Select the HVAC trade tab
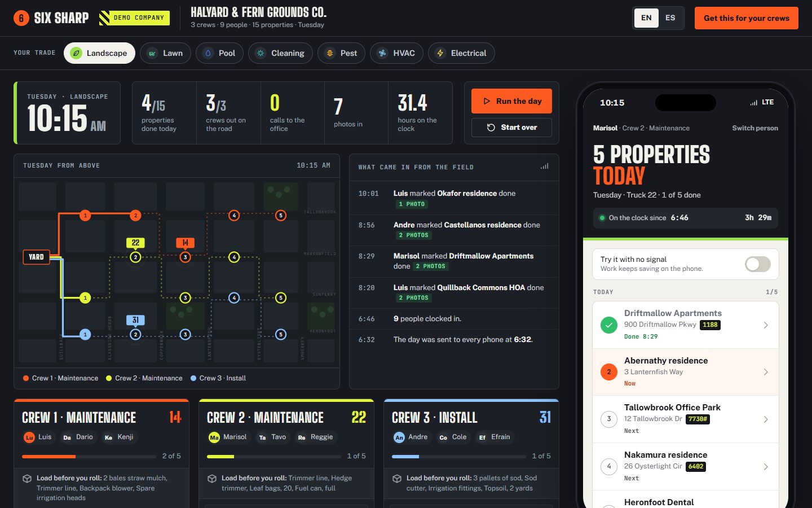Screen dimensions: 812x508 (x=396, y=53)
